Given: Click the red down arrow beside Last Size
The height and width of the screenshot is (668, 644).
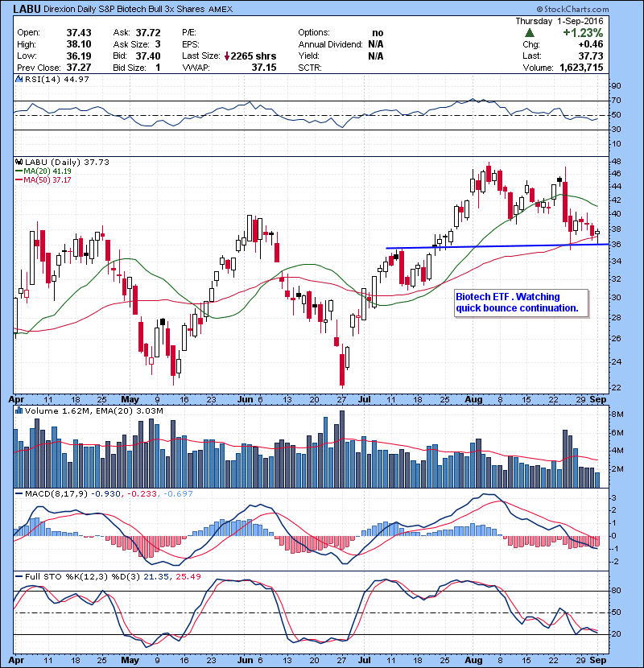Looking at the screenshot, I should (227, 56).
